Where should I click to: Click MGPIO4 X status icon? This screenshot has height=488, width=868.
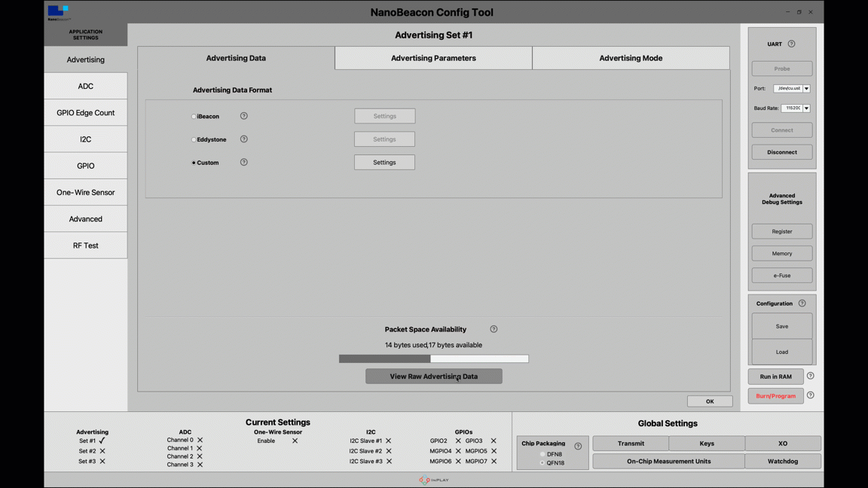(x=458, y=451)
